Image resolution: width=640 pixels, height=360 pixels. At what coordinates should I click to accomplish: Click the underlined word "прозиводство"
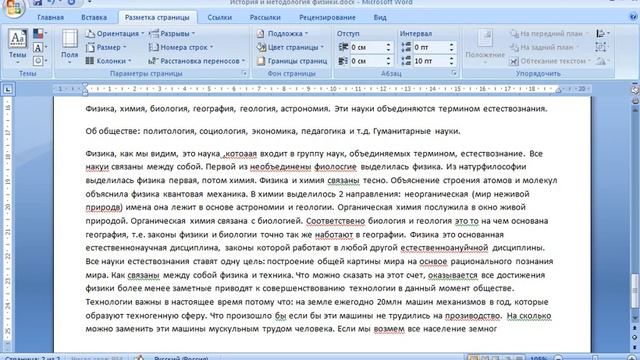point(472,316)
